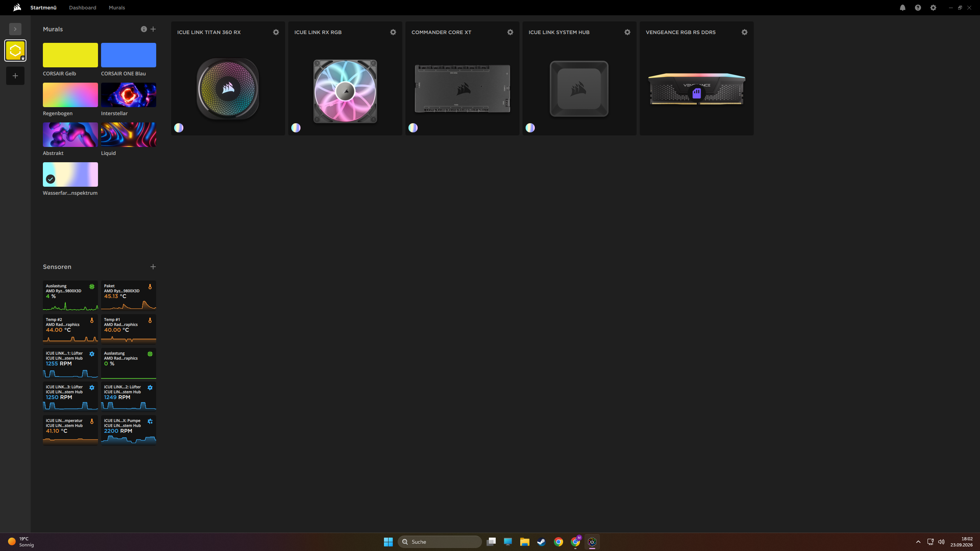The image size is (980, 551).
Task: Open settings for ICUE LINK TITAN 360 RX
Action: tap(276, 32)
